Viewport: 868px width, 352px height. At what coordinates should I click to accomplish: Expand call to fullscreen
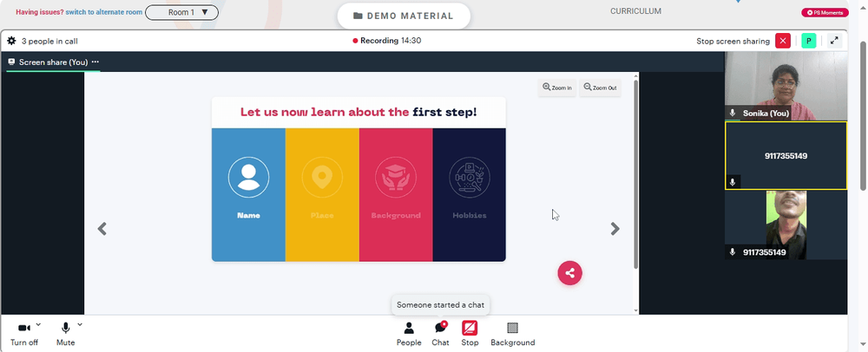(x=834, y=41)
